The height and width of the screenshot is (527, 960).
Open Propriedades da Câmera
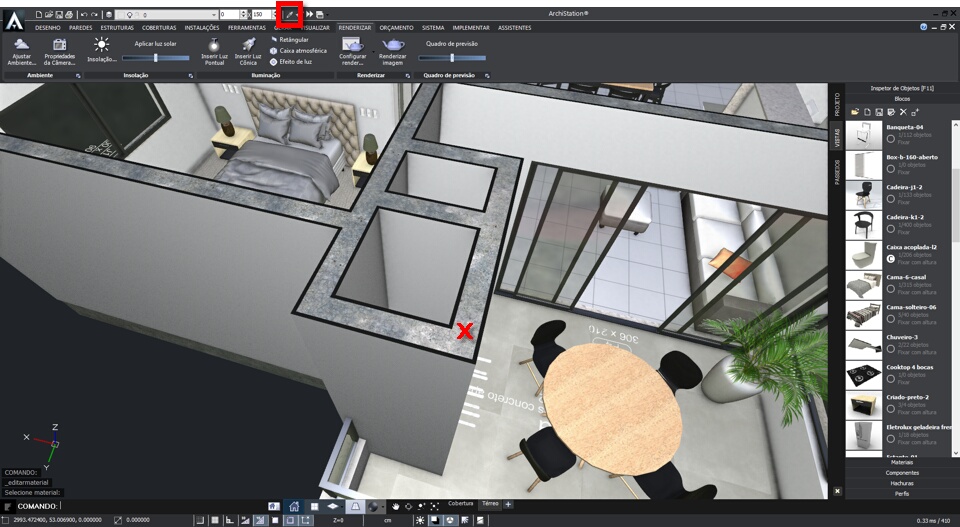pyautogui.click(x=59, y=52)
